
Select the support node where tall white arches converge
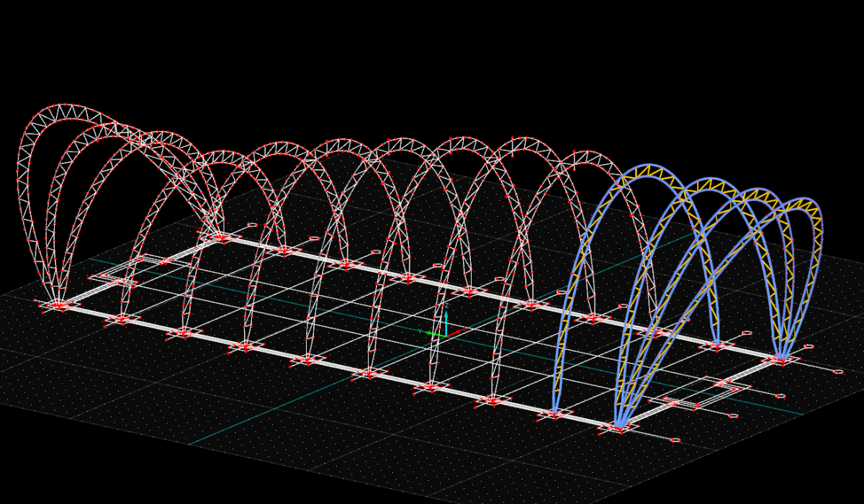pyautogui.click(x=60, y=306)
